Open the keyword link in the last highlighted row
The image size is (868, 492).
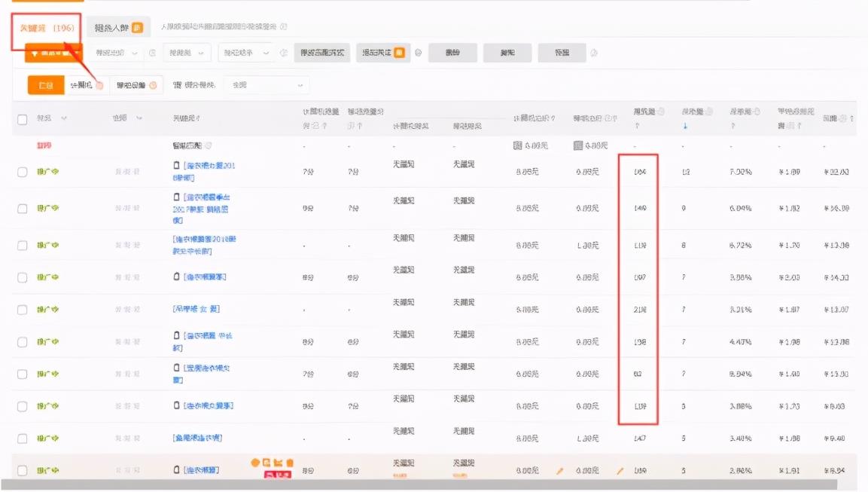202,470
